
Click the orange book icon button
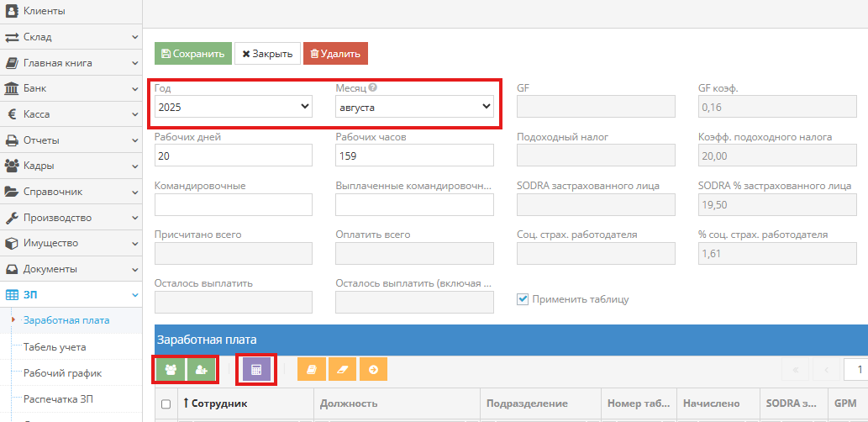[311, 369]
